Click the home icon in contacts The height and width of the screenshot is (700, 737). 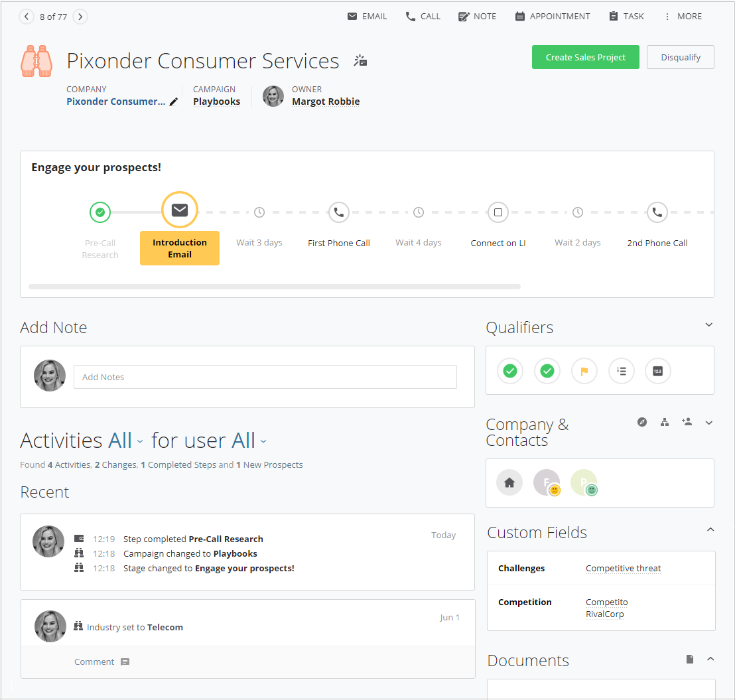pos(509,483)
